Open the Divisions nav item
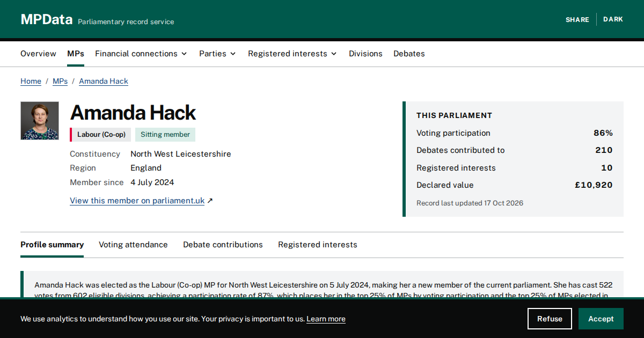Screen dimensions: 644x338 365,54
